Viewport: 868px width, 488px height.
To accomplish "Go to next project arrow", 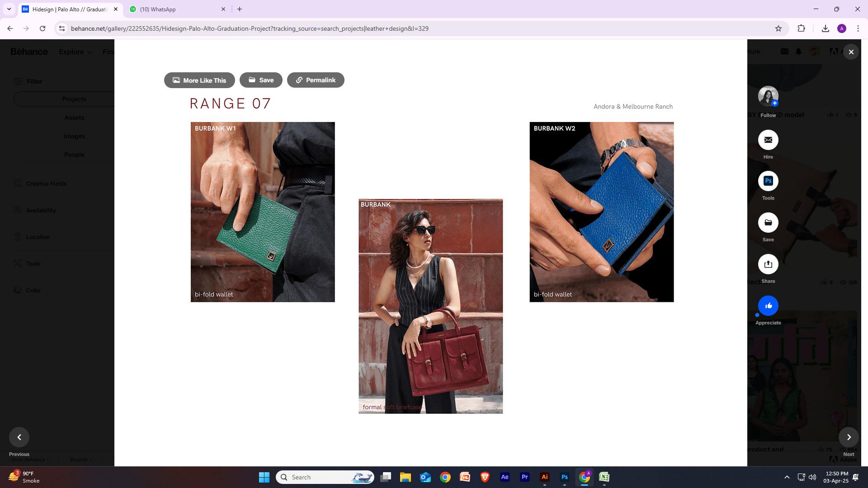I will pos(849,437).
